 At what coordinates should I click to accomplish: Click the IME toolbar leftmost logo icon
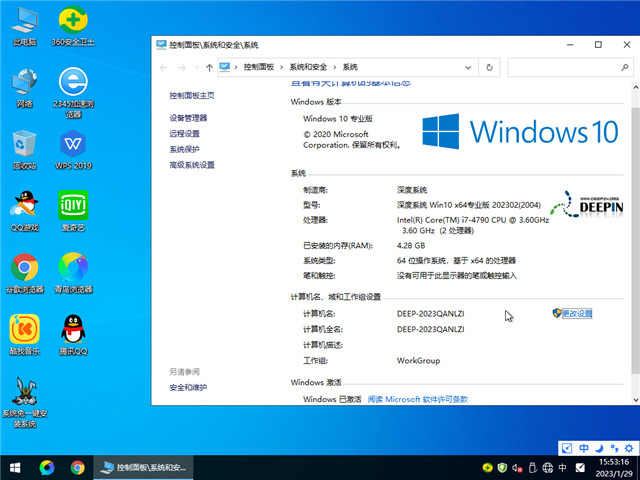point(567,448)
